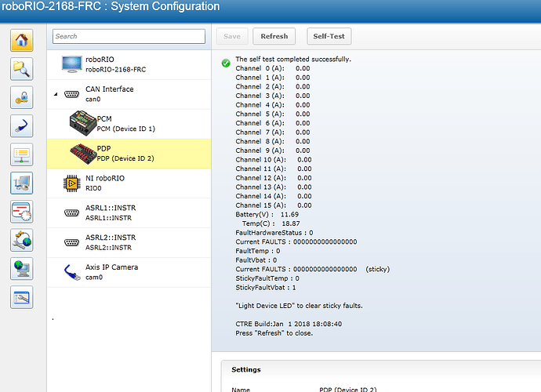This screenshot has height=392, width=541.
Task: Click the CTRE Build date line
Action: point(289,324)
